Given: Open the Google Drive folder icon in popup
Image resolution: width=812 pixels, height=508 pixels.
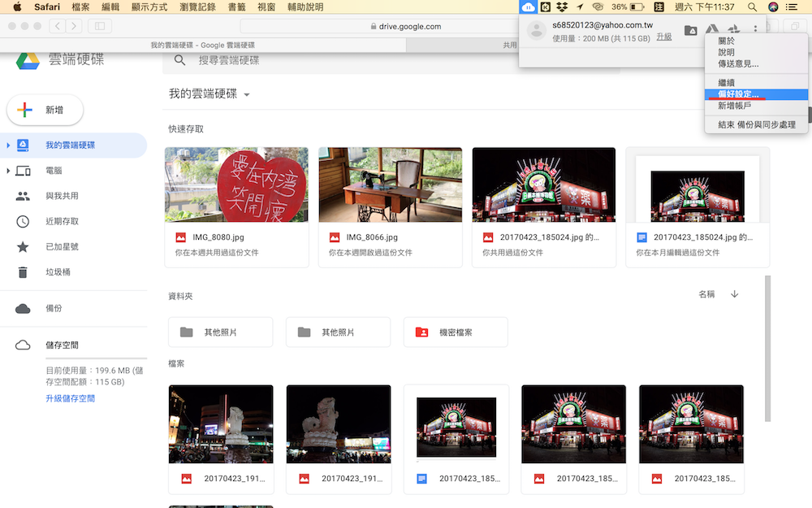Looking at the screenshot, I should (690, 30).
